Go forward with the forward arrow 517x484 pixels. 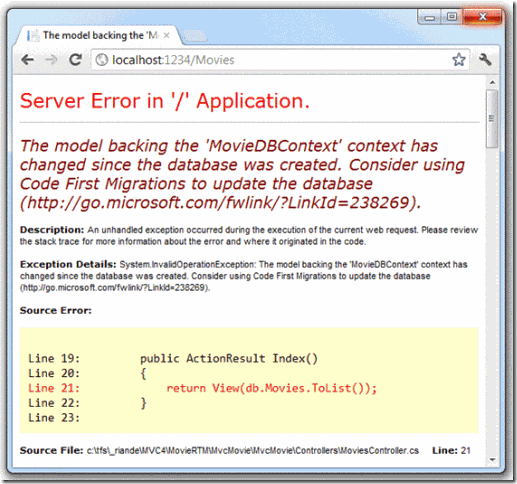click(51, 60)
